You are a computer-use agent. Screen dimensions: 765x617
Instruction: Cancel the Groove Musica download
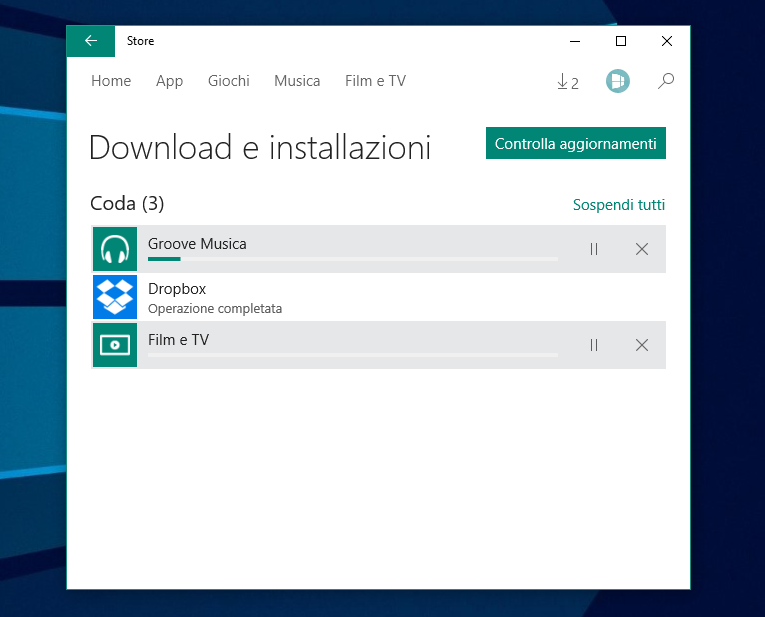642,249
